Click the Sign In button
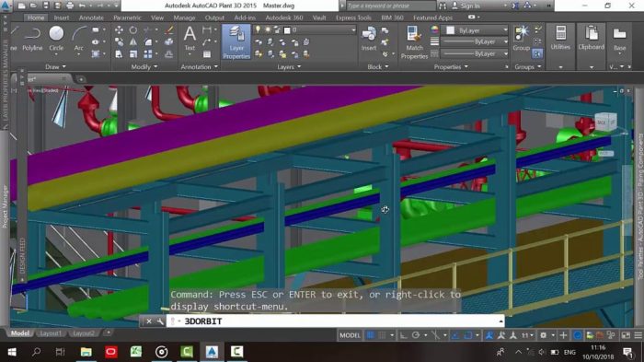Image resolution: width=644 pixels, height=362 pixels. tap(466, 6)
